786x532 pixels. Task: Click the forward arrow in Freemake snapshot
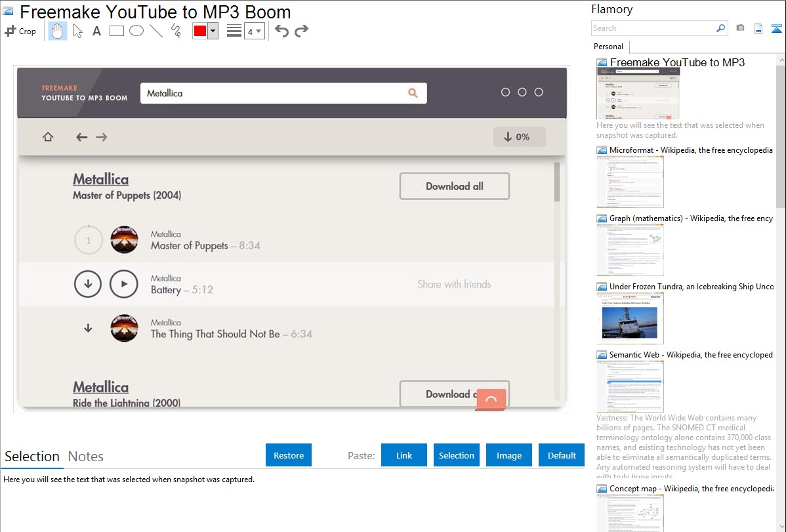coord(102,137)
